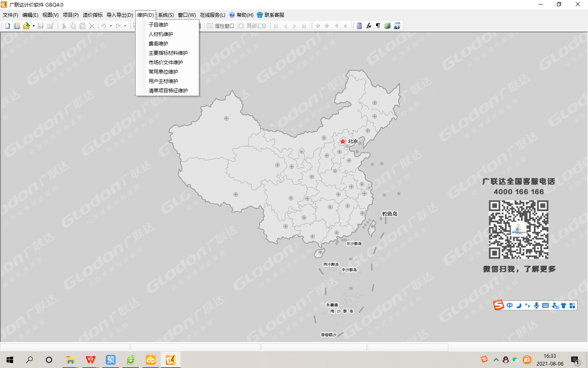Click the 北京 star marker on map

click(x=343, y=141)
